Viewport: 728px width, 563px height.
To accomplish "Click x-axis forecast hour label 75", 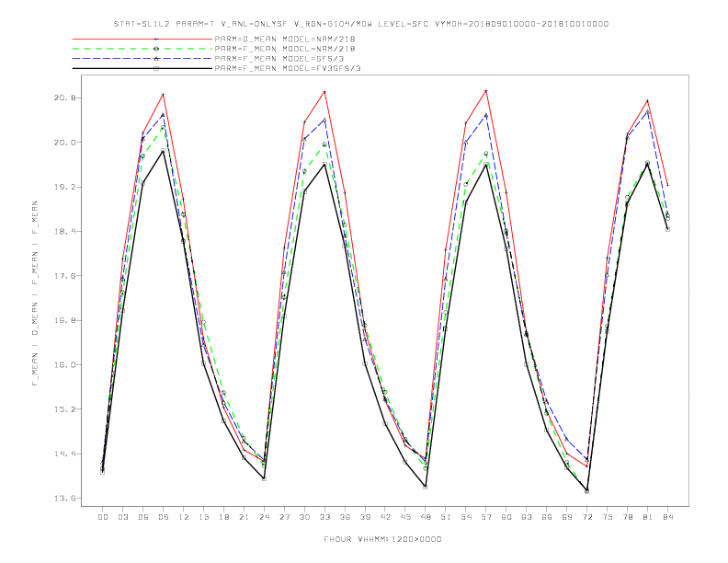I will 608,517.
